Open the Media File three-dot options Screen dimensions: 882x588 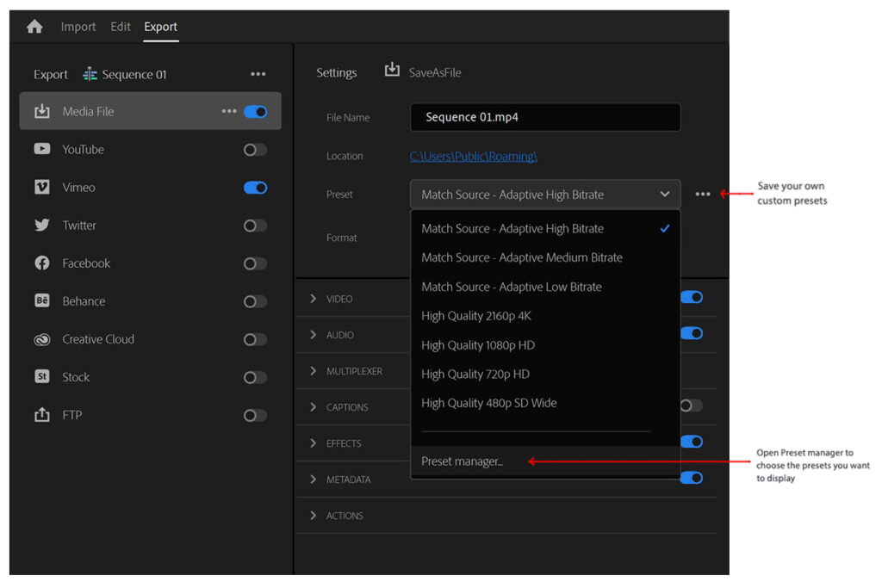229,111
